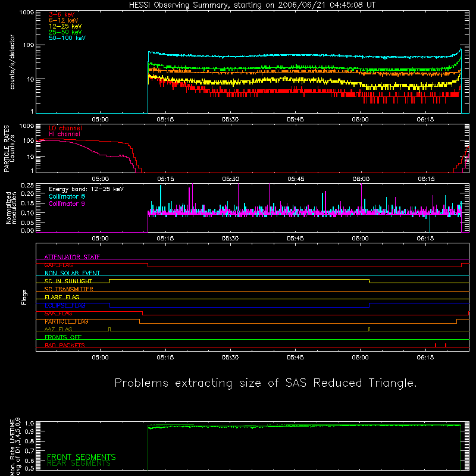Click the FLARE_FLAG label
The image size is (476, 476).
pyautogui.click(x=62, y=297)
